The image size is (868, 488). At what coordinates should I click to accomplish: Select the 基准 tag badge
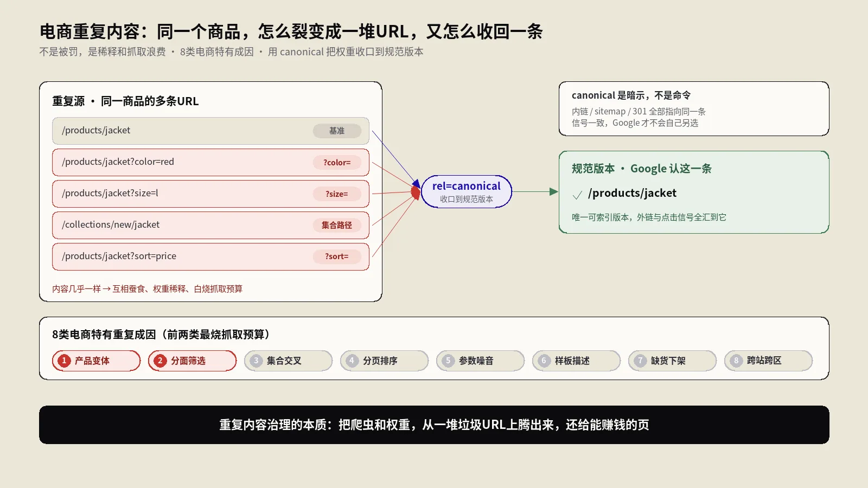point(337,131)
